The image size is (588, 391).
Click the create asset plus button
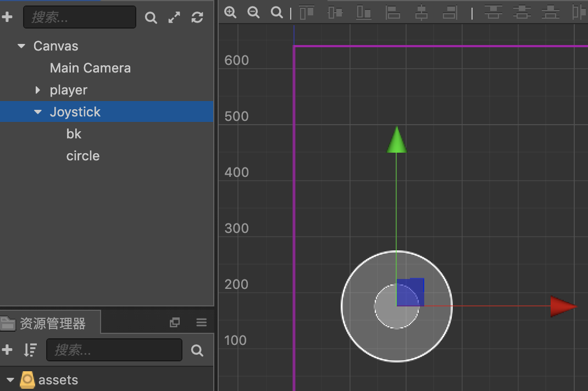click(x=7, y=350)
